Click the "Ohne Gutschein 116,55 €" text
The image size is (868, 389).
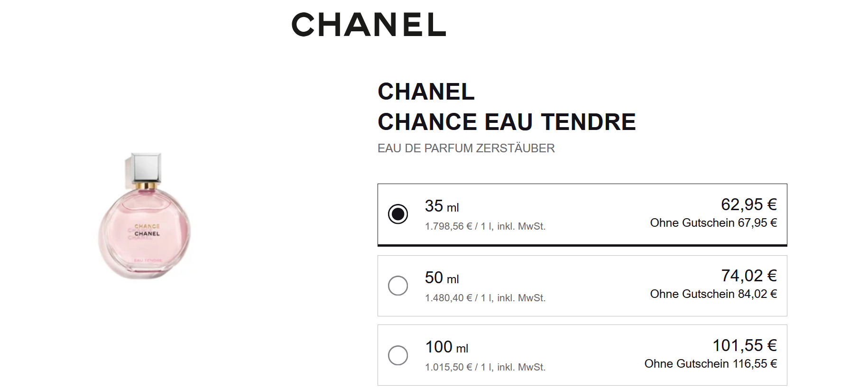(x=710, y=364)
